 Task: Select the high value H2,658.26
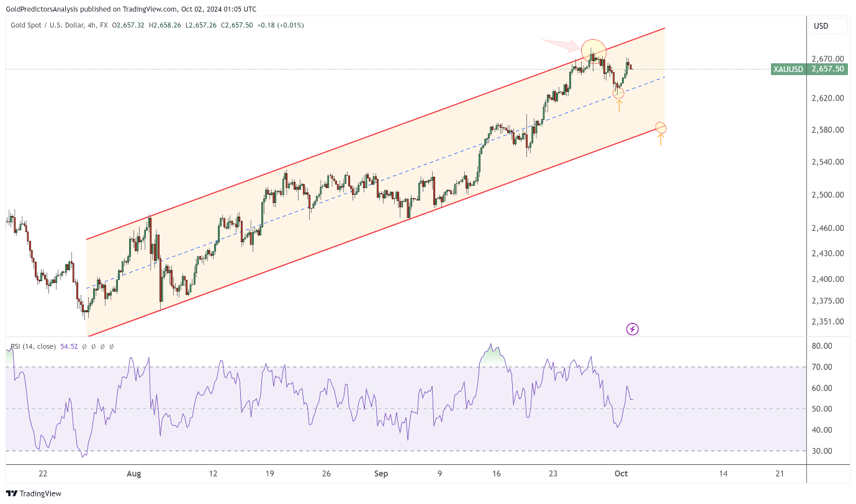(164, 25)
